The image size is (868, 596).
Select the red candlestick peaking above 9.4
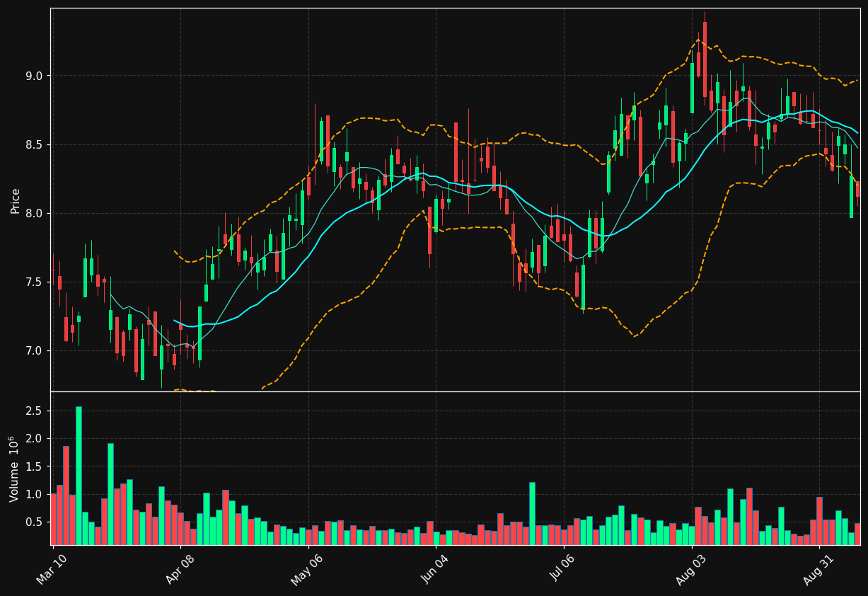click(x=705, y=59)
